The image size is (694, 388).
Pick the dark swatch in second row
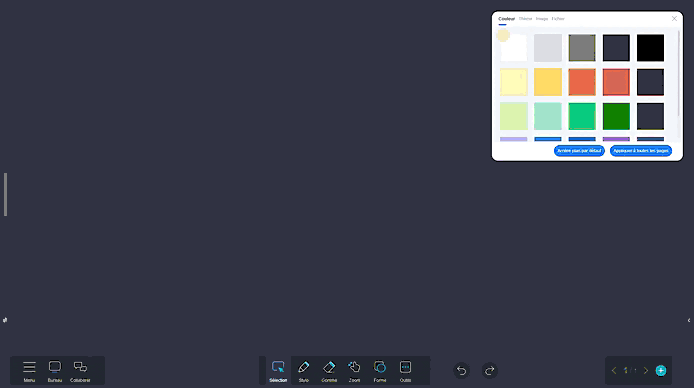(x=650, y=82)
